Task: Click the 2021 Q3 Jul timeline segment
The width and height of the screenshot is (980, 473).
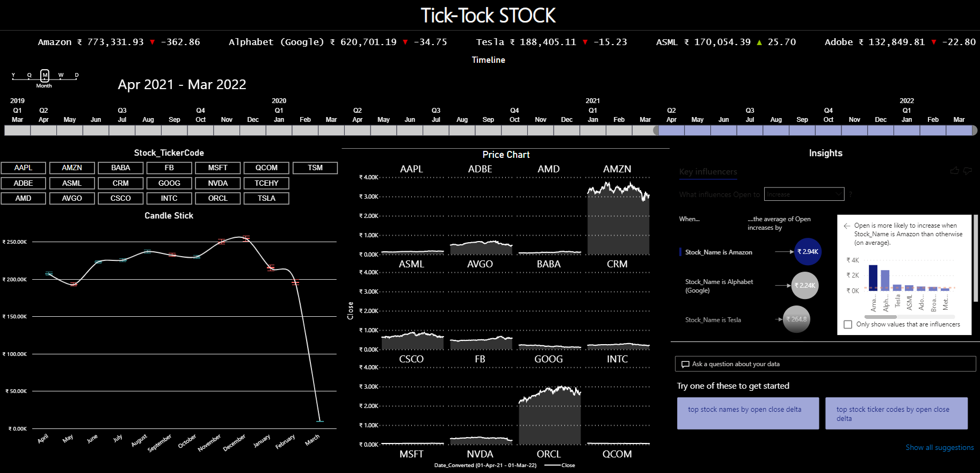Action: click(750, 130)
